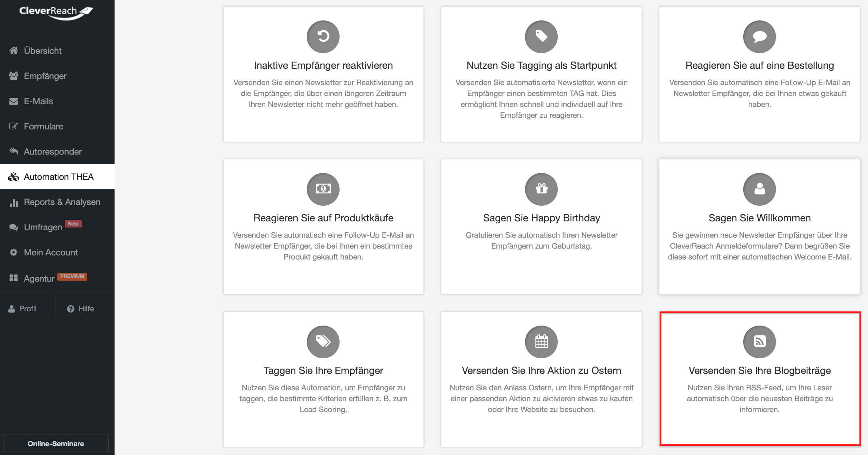Screen dimensions: 868x455
Task: Click the reactivate arrow icon
Action: point(323,36)
